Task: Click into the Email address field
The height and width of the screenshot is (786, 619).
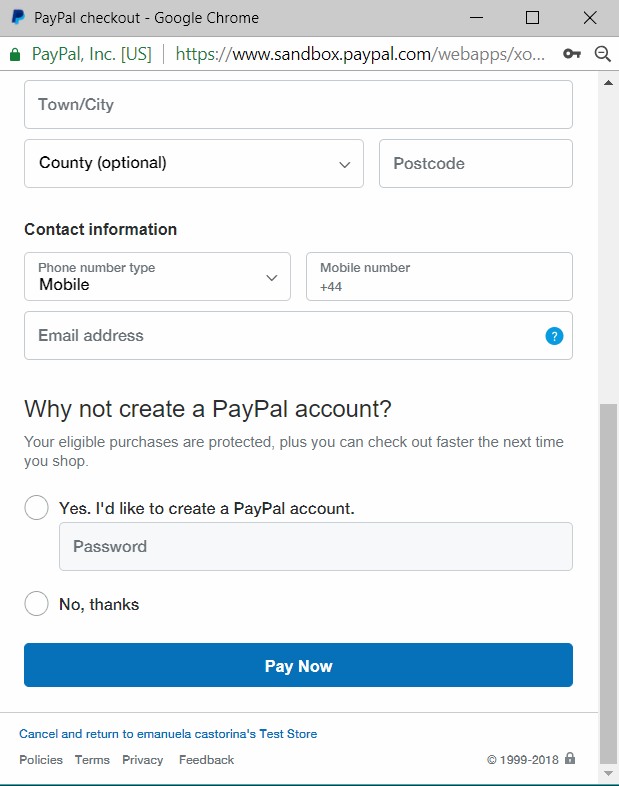Action: click(x=280, y=336)
